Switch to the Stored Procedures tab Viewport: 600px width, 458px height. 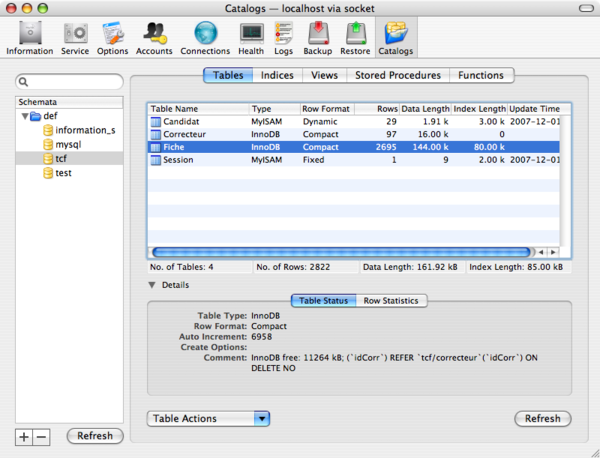click(397, 75)
